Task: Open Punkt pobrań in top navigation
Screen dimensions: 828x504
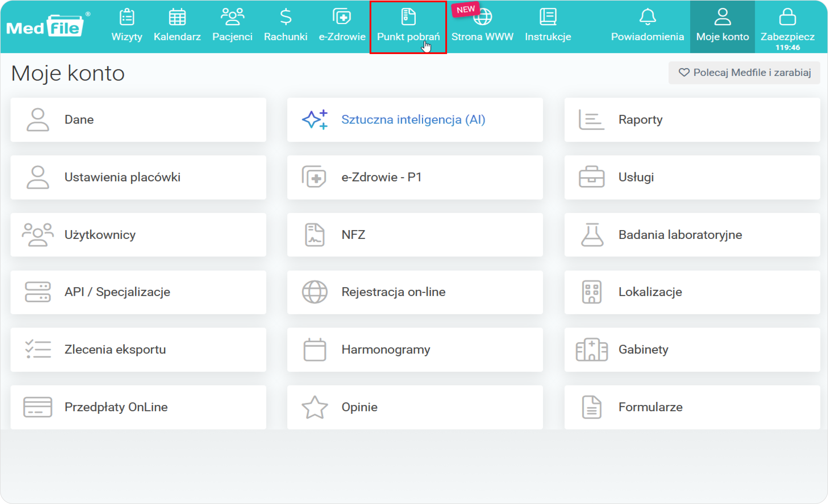Action: pyautogui.click(x=408, y=27)
